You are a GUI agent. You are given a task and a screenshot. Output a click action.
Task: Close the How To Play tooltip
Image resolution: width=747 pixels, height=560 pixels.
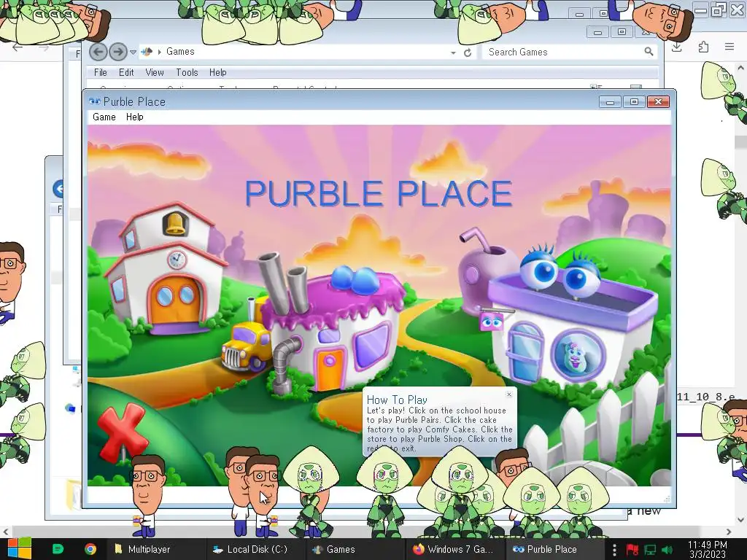point(508,394)
